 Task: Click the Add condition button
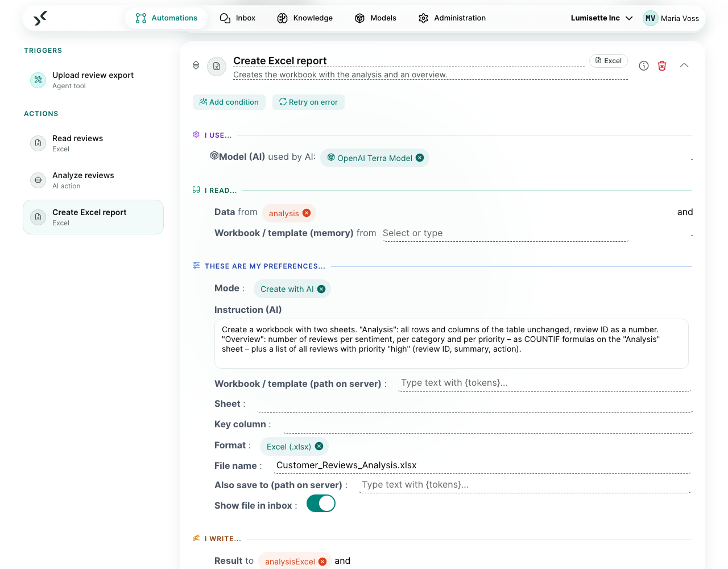click(229, 102)
